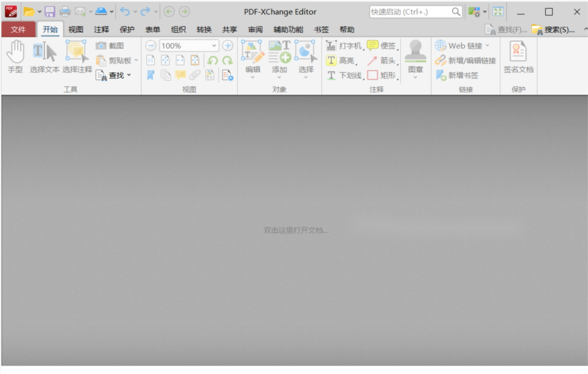Click the Stamp (图章) tool

[x=415, y=57]
